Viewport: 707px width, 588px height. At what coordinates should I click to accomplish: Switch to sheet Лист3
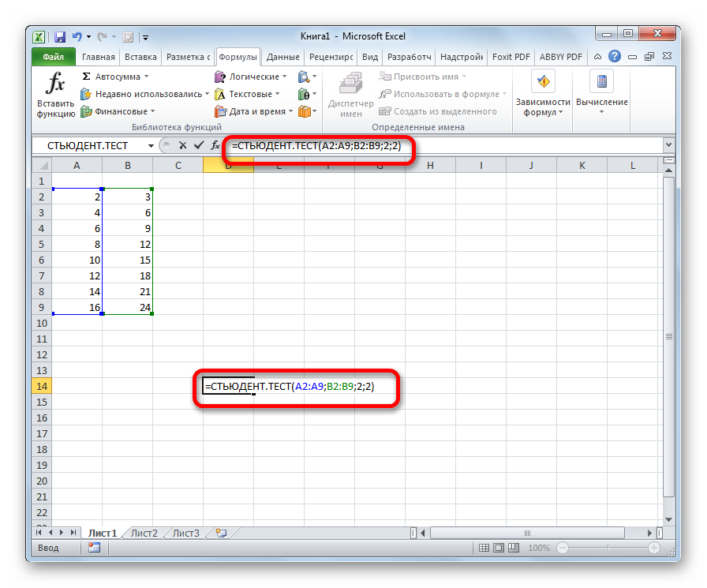pos(185,533)
